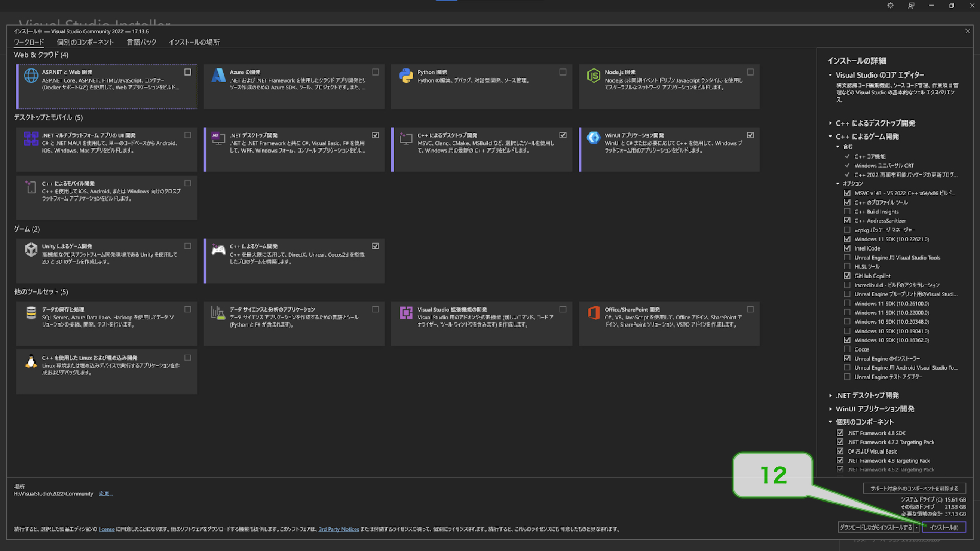Collapse the included components subsection

click(838, 147)
